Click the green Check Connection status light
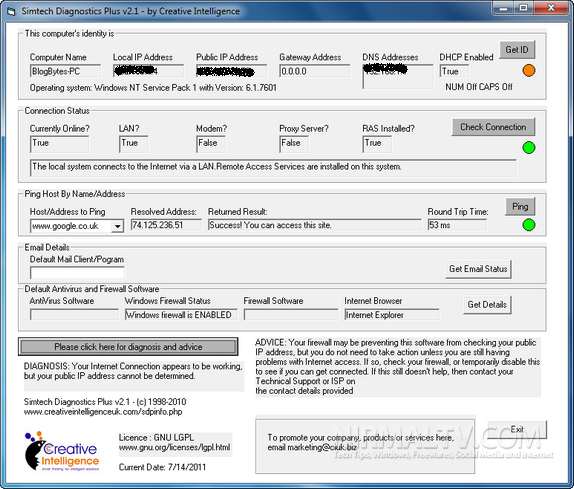Screen dimensions: 574x489 click(529, 148)
